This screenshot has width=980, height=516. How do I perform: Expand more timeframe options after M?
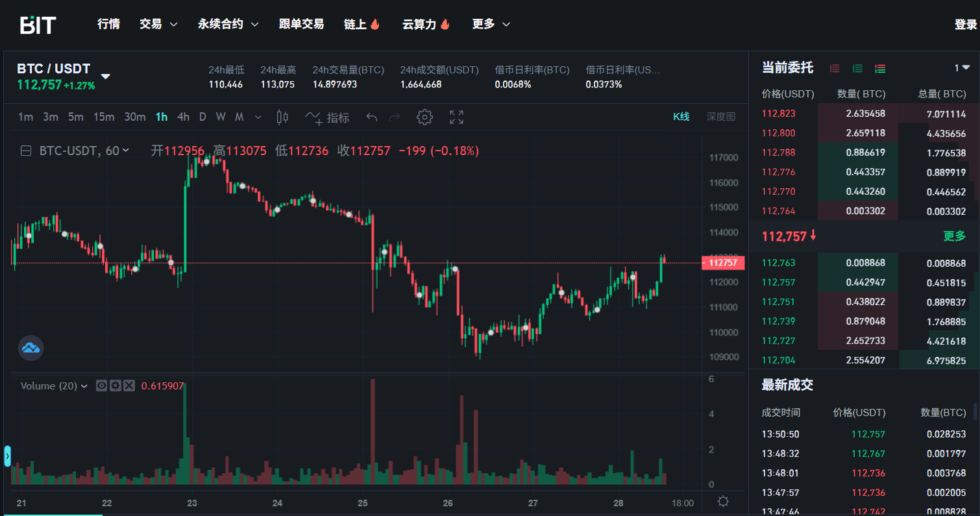tap(258, 117)
